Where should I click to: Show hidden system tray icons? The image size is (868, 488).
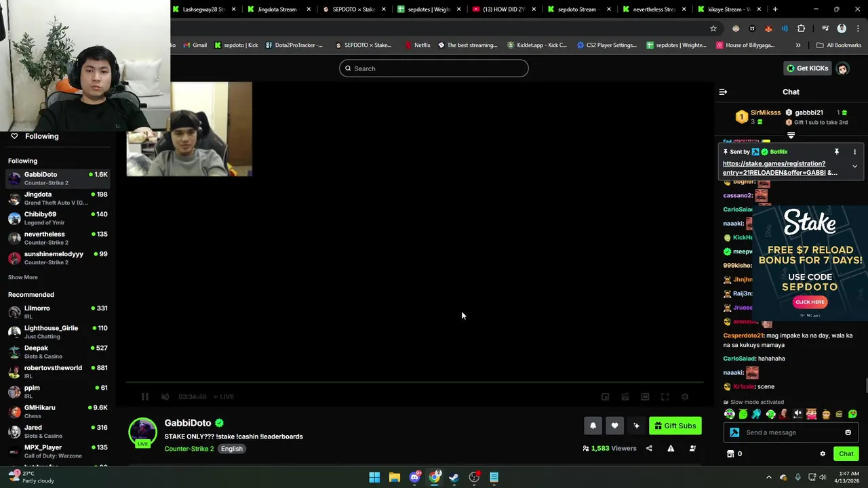click(768, 477)
